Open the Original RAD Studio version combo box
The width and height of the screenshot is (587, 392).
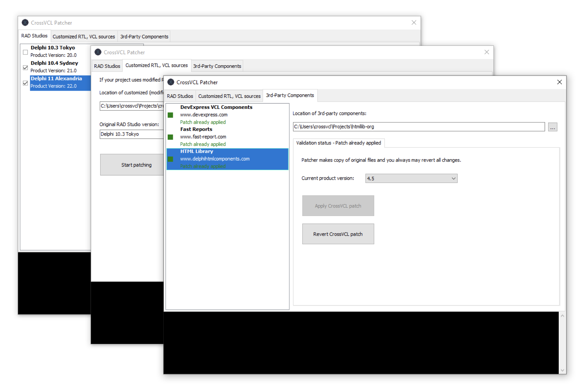click(131, 134)
